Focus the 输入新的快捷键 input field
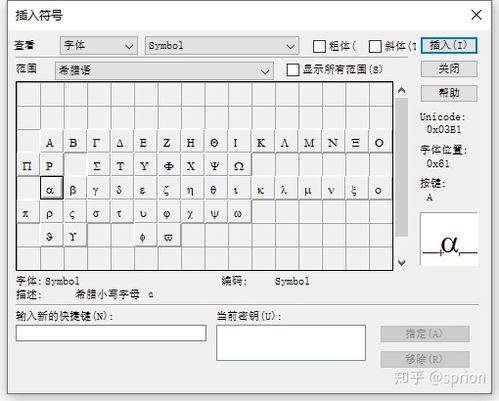Image resolution: width=499 pixels, height=401 pixels. click(111, 333)
